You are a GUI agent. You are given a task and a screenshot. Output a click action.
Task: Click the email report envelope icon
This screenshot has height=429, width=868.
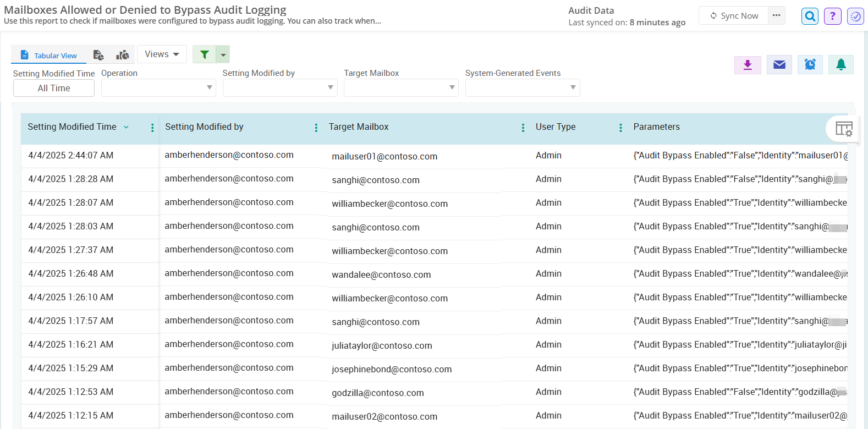tap(779, 65)
